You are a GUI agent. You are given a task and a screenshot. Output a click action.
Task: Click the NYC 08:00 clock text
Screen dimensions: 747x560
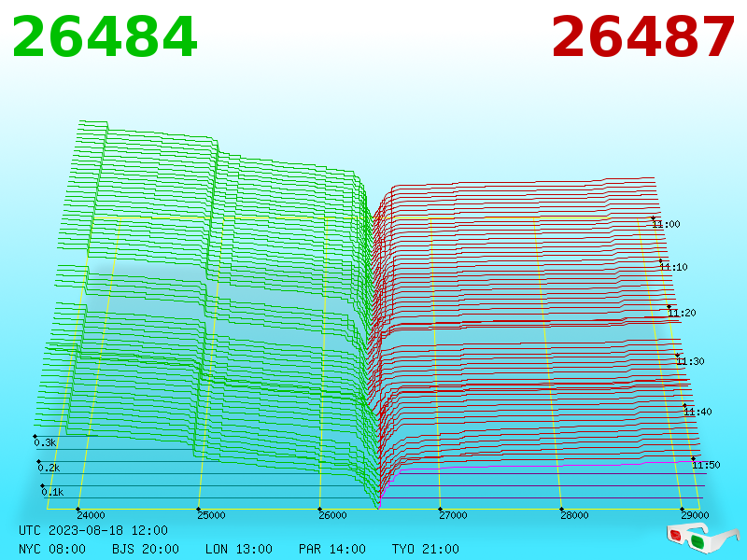point(52,549)
